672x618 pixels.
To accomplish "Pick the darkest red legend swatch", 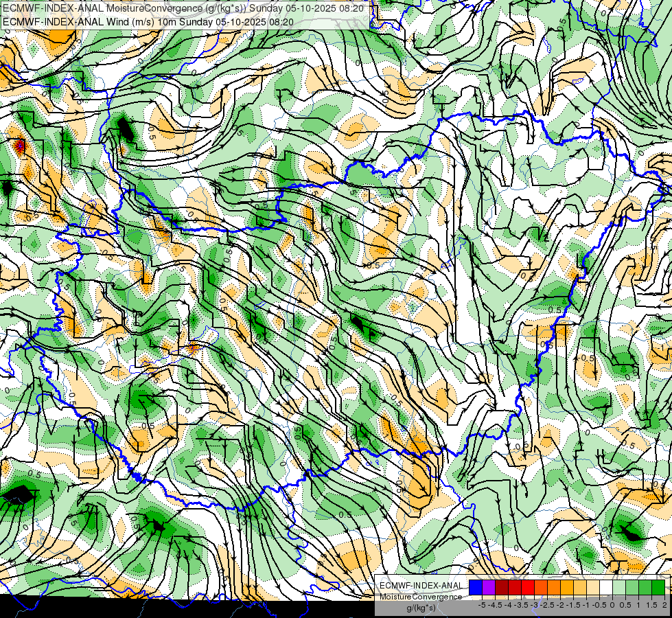I will tap(502, 587).
